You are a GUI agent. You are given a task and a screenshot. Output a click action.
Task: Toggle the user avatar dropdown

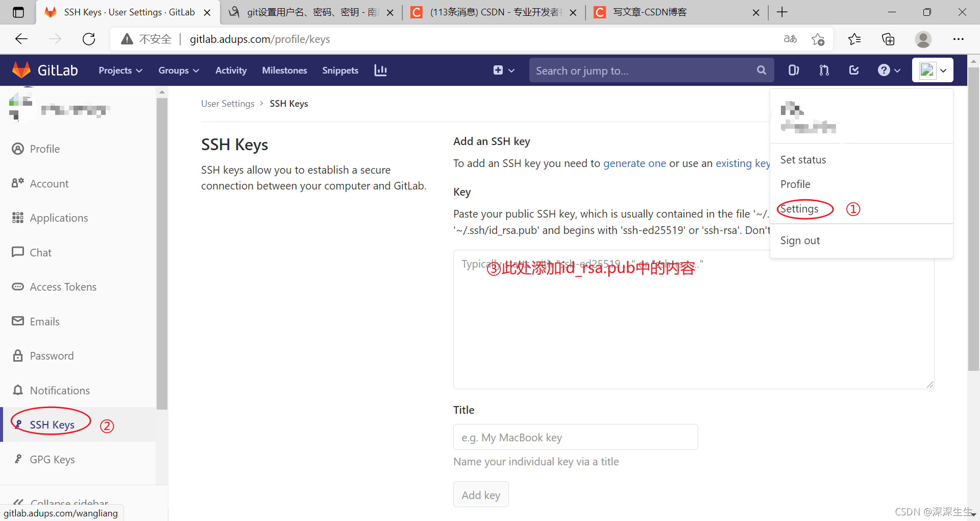click(x=933, y=70)
